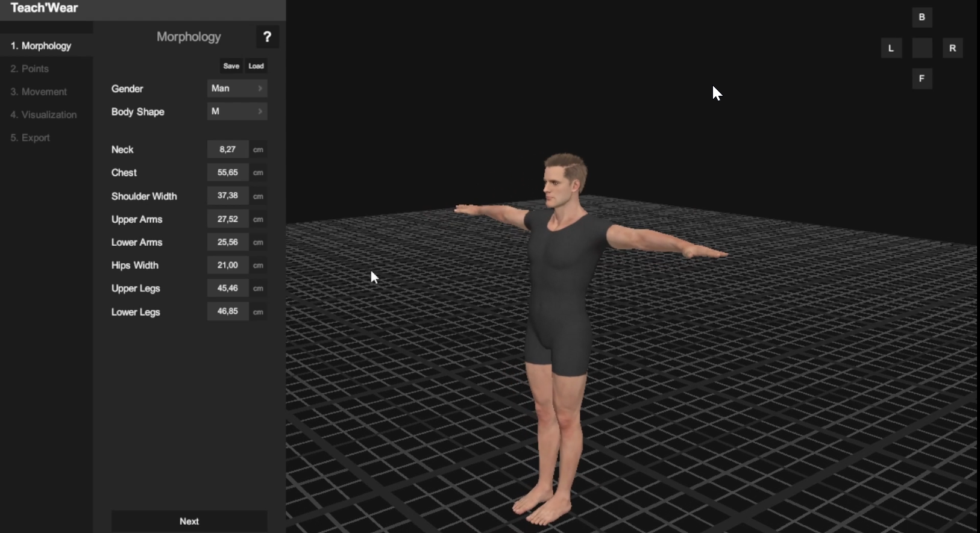980x533 pixels.
Task: Click the cm unit beside Lower Legs
Action: [258, 312]
